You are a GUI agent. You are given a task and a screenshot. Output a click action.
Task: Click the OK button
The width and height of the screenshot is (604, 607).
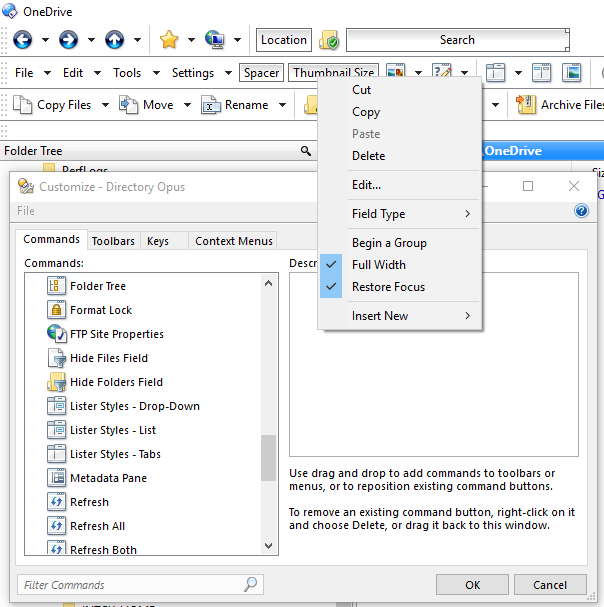472,585
